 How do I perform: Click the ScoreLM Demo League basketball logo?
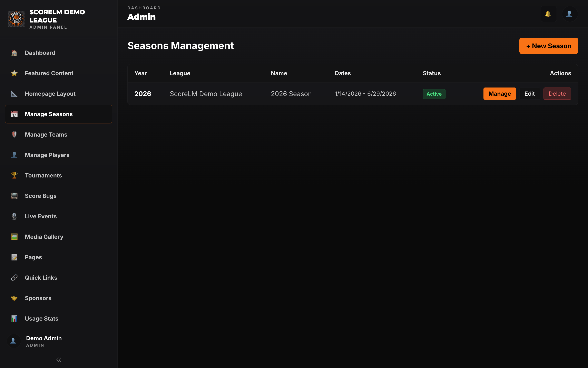(16, 19)
